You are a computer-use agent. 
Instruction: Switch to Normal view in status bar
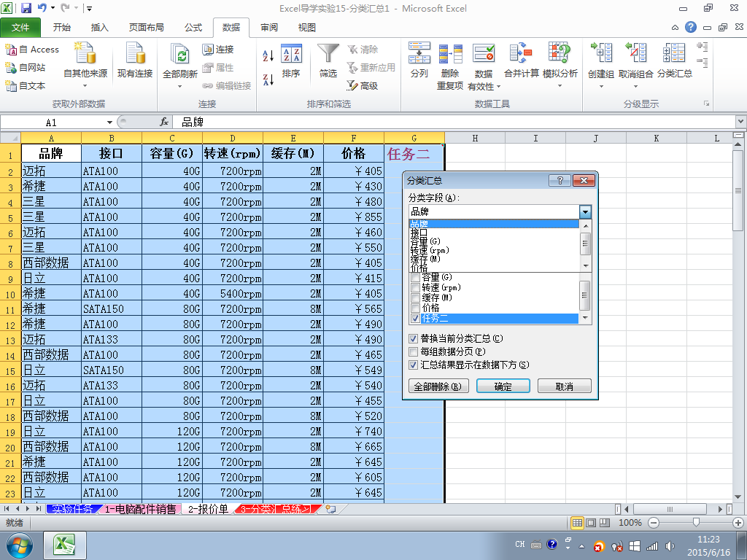[578, 522]
